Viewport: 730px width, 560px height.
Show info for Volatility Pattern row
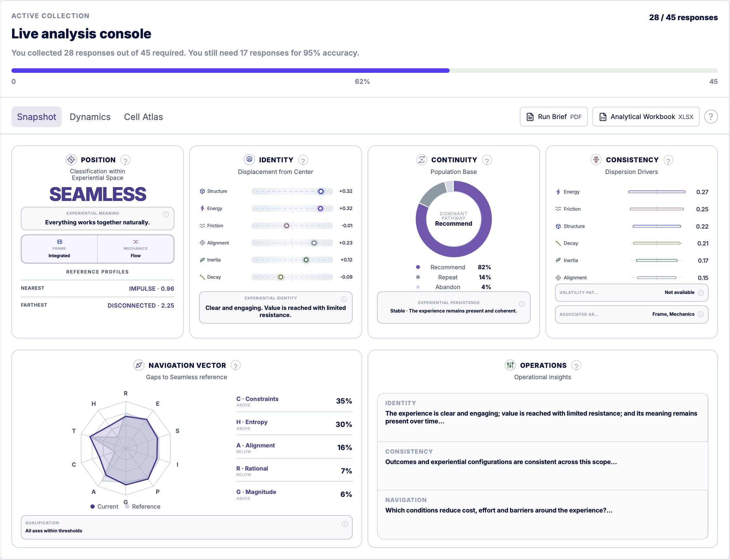point(701,293)
